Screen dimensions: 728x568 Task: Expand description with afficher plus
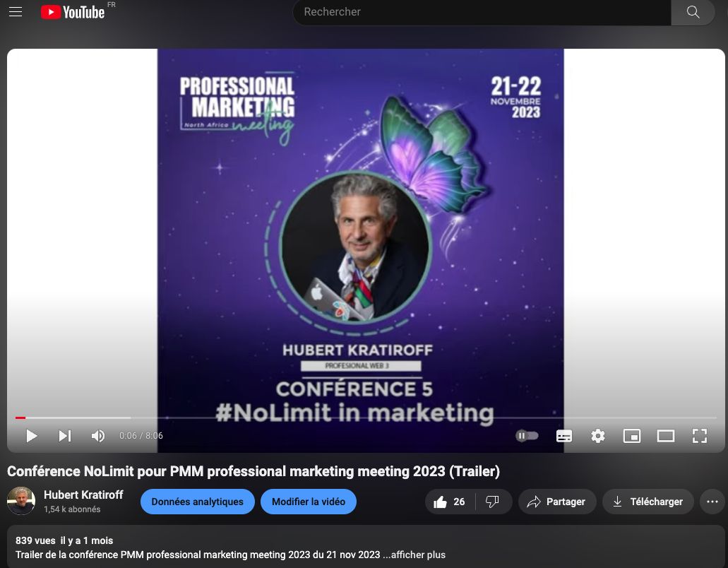point(418,555)
